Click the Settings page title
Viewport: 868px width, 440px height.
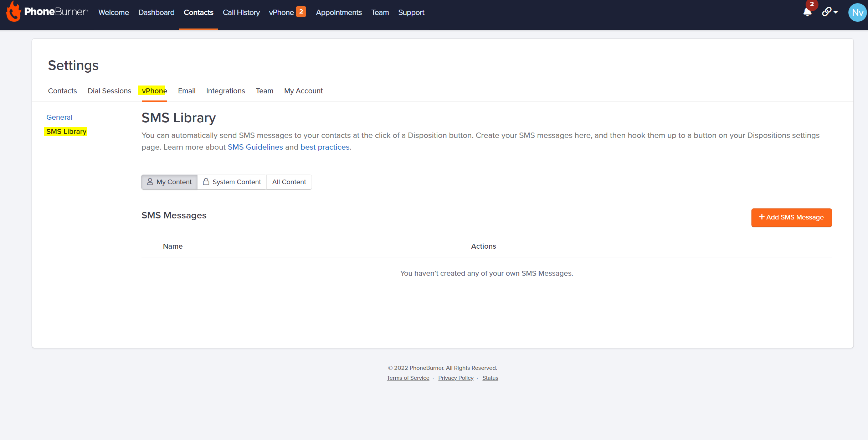coord(73,66)
